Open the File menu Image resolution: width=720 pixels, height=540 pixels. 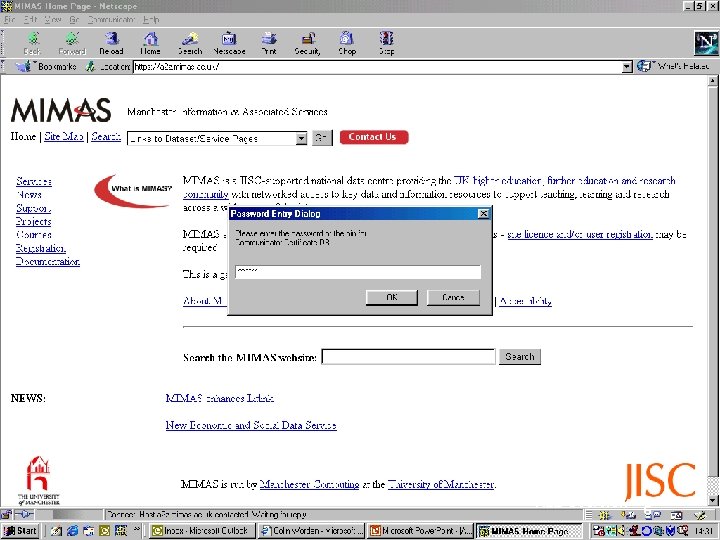[10, 20]
